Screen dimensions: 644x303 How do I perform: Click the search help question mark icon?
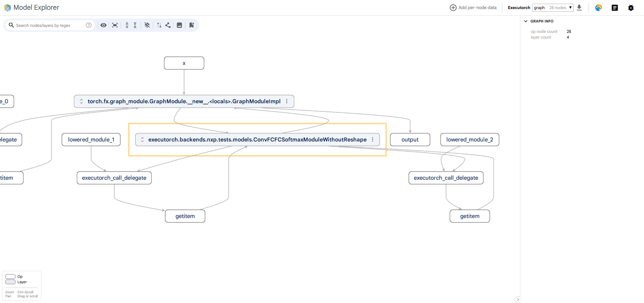coord(89,25)
